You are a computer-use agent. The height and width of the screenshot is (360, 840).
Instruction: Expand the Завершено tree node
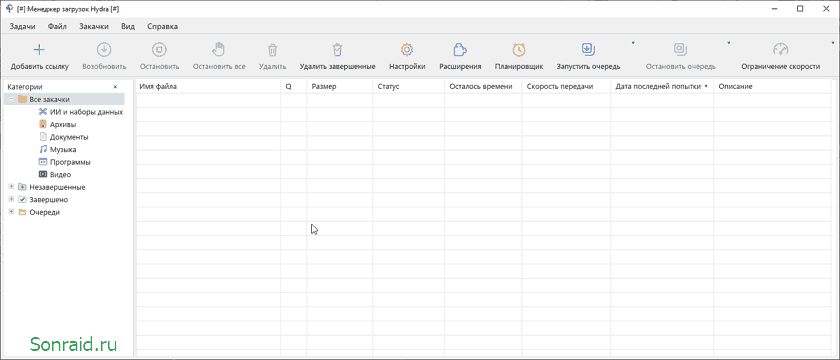tap(11, 199)
